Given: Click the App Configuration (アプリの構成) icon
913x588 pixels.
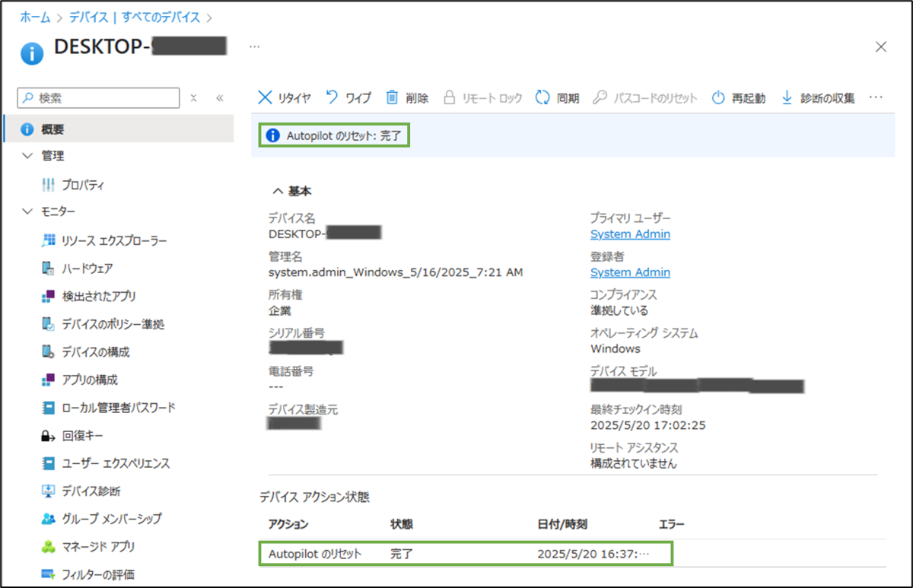Looking at the screenshot, I should coord(48,380).
